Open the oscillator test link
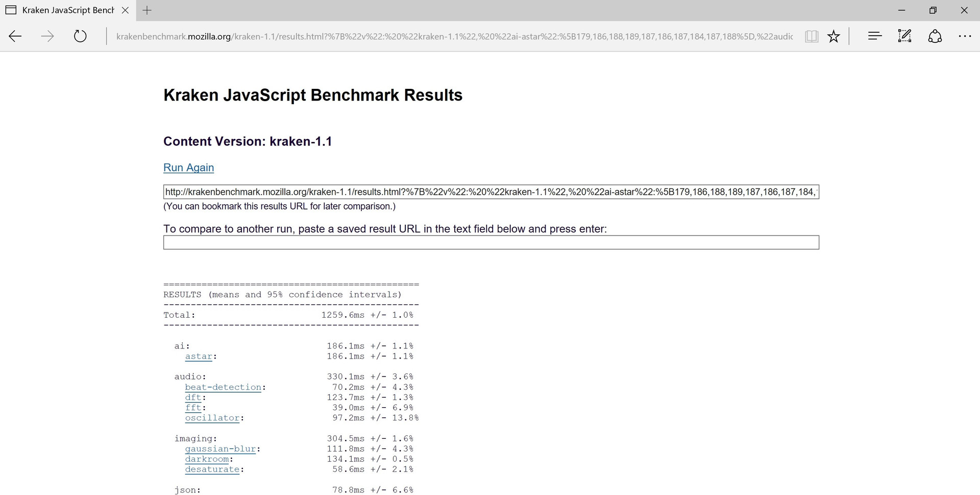The image size is (980, 495). tap(212, 418)
